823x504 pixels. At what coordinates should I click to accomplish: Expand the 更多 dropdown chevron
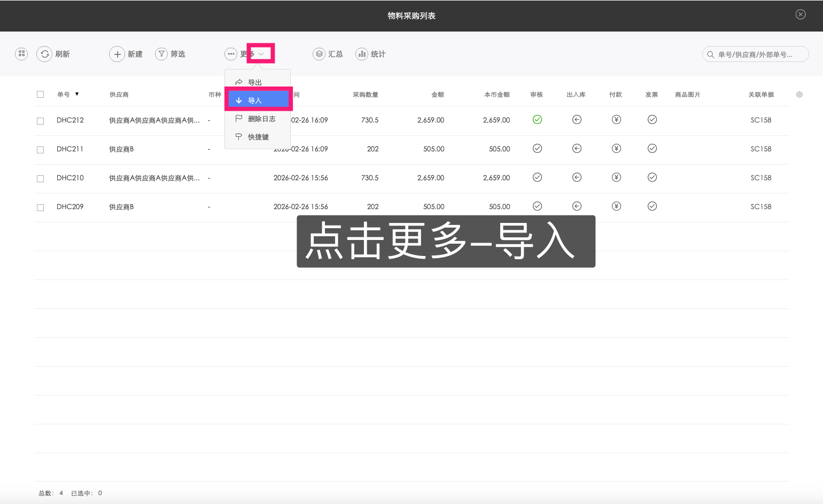[x=261, y=53]
